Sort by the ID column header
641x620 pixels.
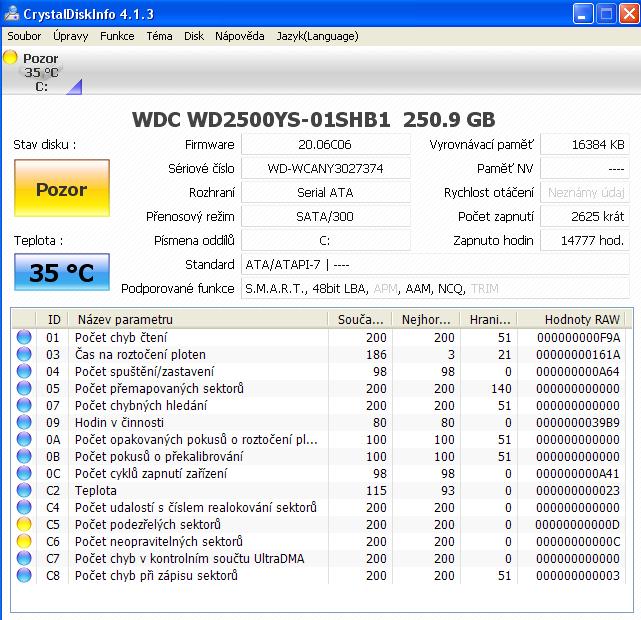(x=52, y=319)
